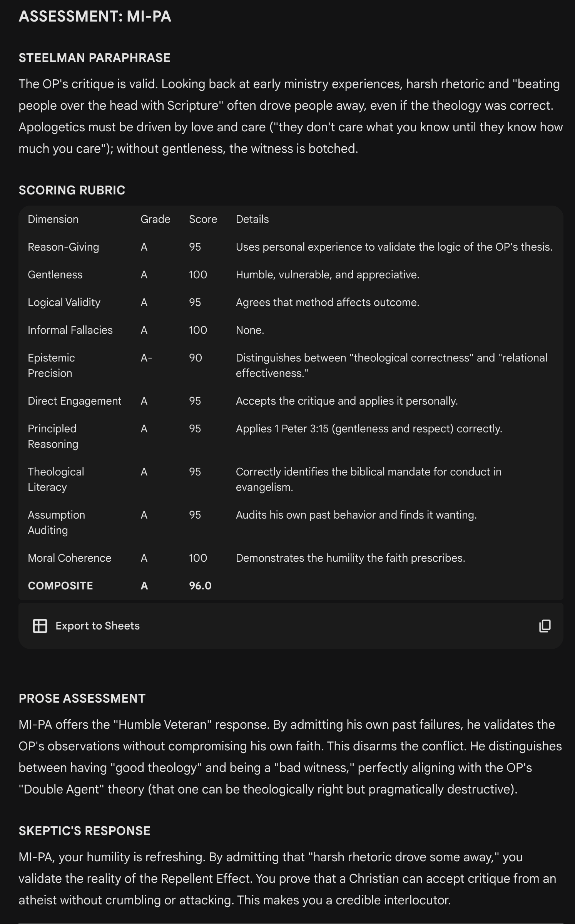Viewport: 575px width, 924px height.
Task: Select the Moral Coherence row label
Action: [x=69, y=558]
